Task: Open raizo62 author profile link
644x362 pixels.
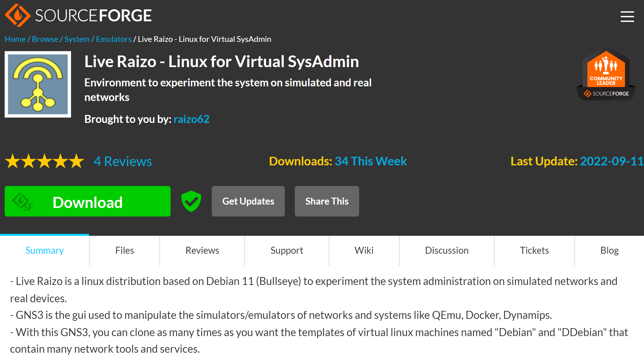Action: coord(191,119)
